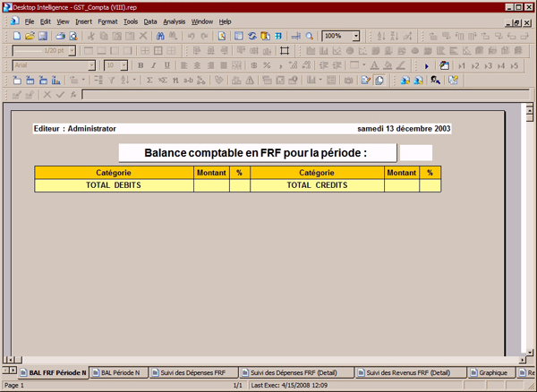Expand the Arial font name dropdown

click(91, 65)
